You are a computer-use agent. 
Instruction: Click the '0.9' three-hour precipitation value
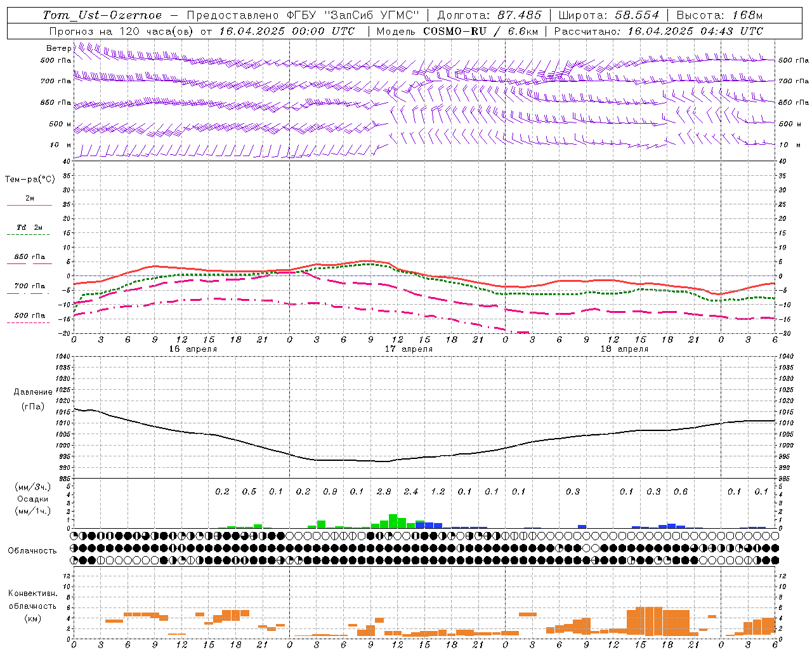[x=330, y=491]
